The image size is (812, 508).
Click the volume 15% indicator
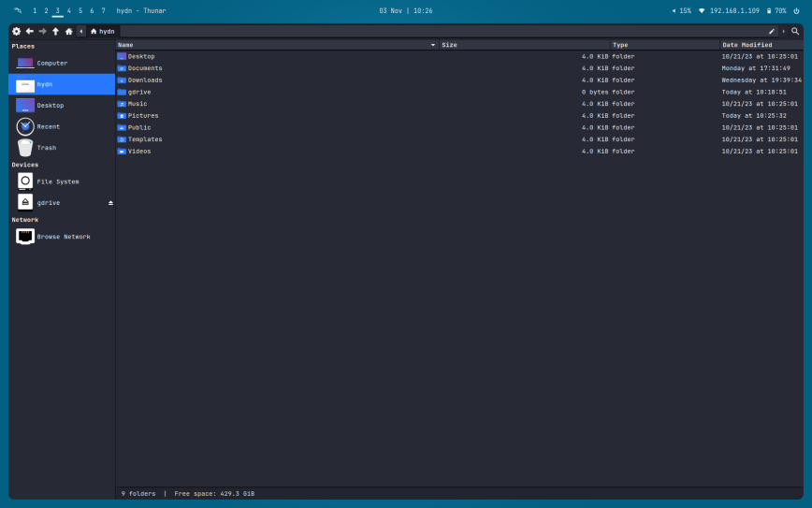pyautogui.click(x=681, y=11)
